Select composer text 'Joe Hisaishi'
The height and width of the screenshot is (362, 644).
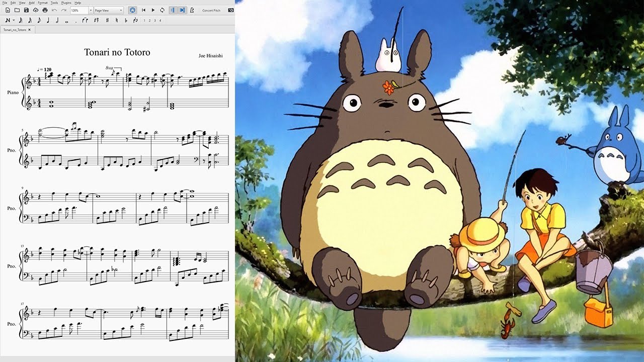coord(211,56)
